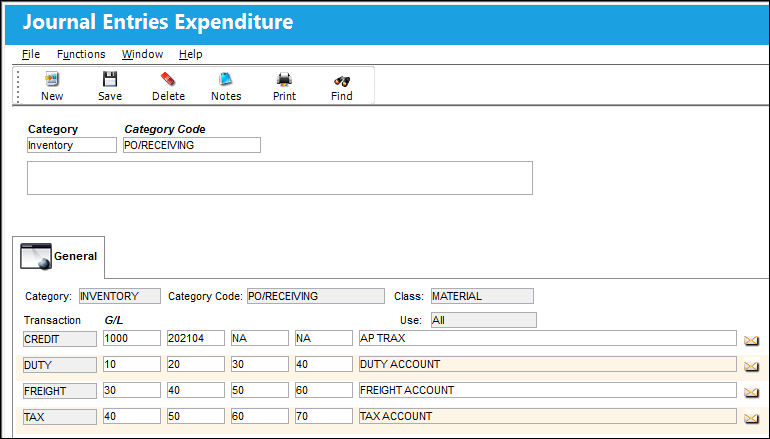Click G/L field 10 in DUTY row
This screenshot has height=439, width=770.
132,364
